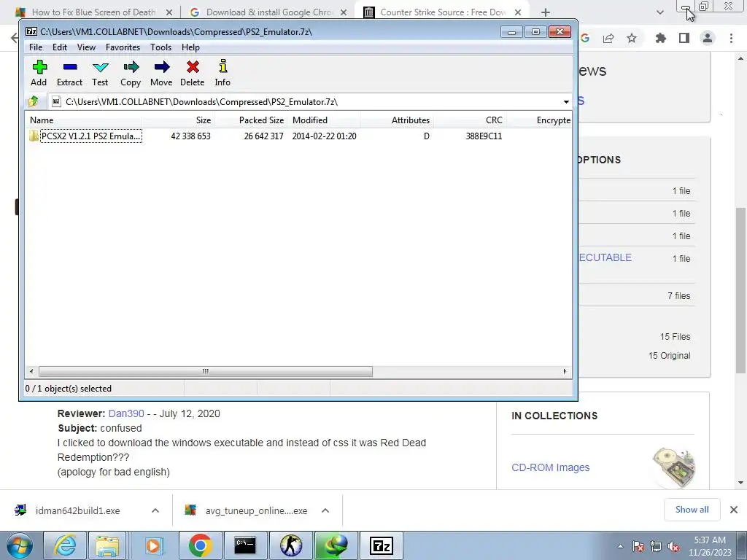Screen dimensions: 747x560
Task: Open the View menu in 7-Zip
Action: 86,47
